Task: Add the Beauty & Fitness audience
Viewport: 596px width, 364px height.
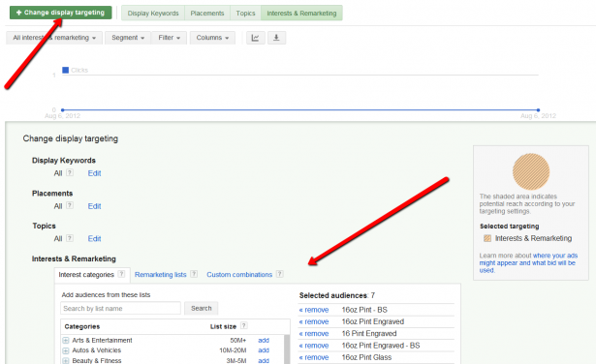Action: point(264,360)
